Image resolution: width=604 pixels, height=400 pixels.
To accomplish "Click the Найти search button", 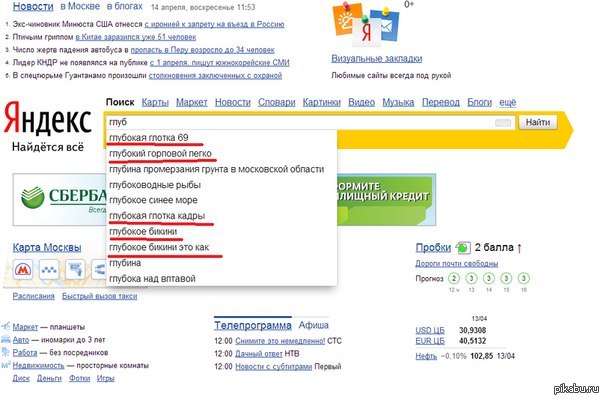I will tap(538, 123).
